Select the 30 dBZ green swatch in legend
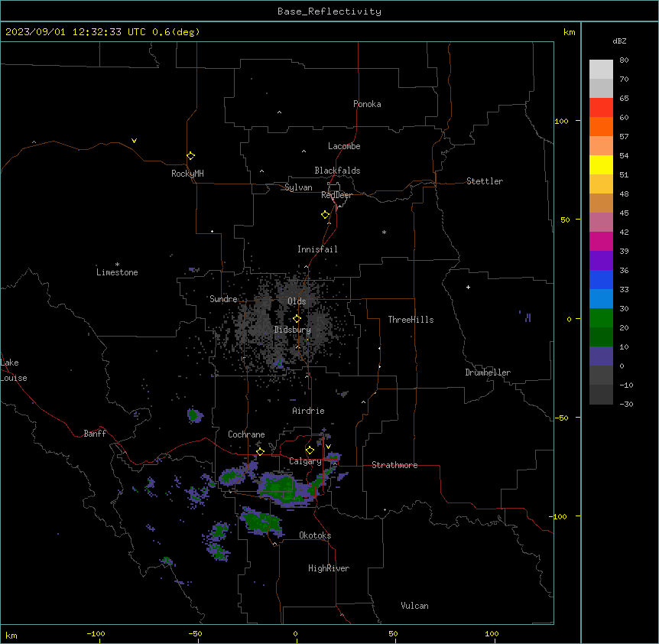This screenshot has width=659, height=644. pyautogui.click(x=601, y=318)
